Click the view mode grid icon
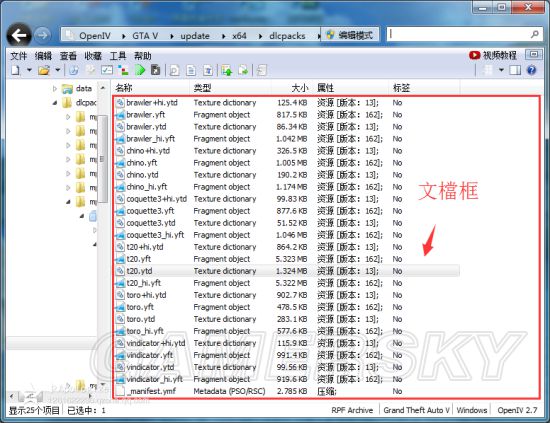The width and height of the screenshot is (550, 423). point(488,70)
